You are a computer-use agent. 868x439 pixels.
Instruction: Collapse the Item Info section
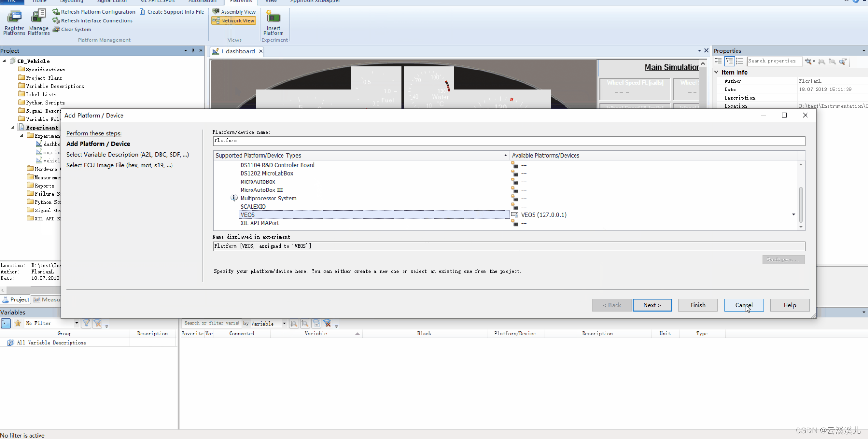pyautogui.click(x=717, y=72)
